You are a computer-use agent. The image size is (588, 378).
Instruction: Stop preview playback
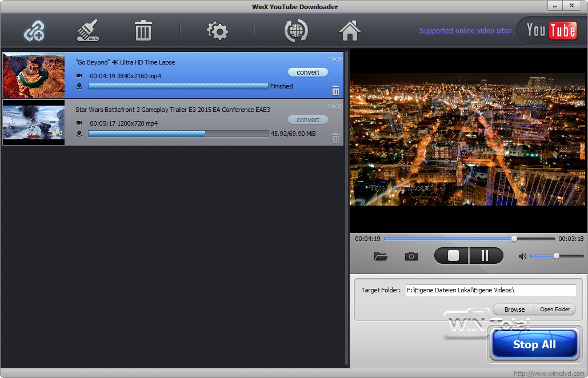(453, 256)
